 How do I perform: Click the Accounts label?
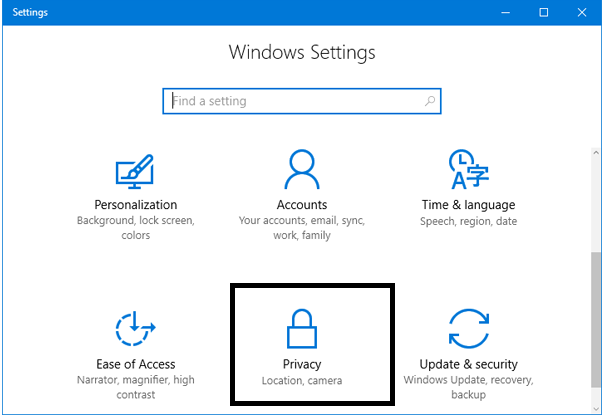click(x=302, y=204)
